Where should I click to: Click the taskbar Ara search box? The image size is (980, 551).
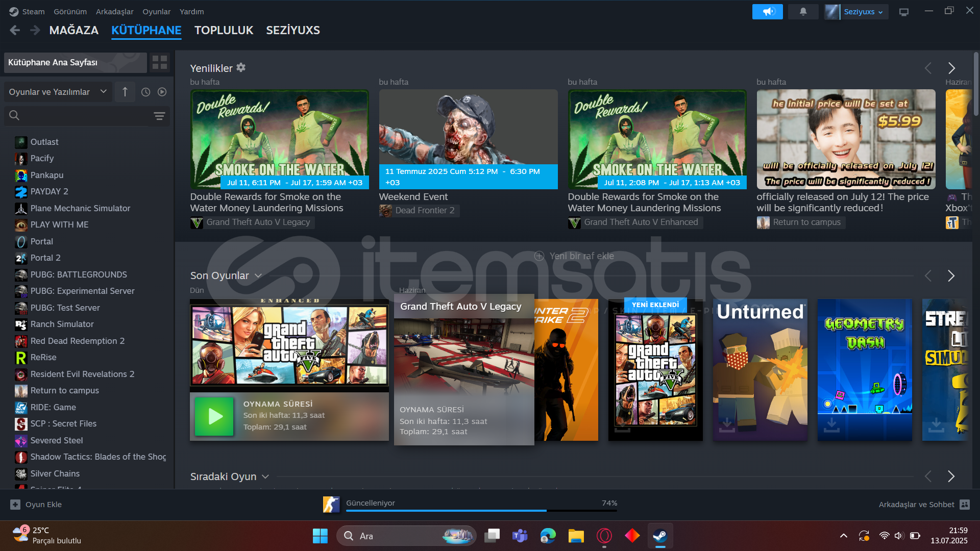[x=406, y=536]
